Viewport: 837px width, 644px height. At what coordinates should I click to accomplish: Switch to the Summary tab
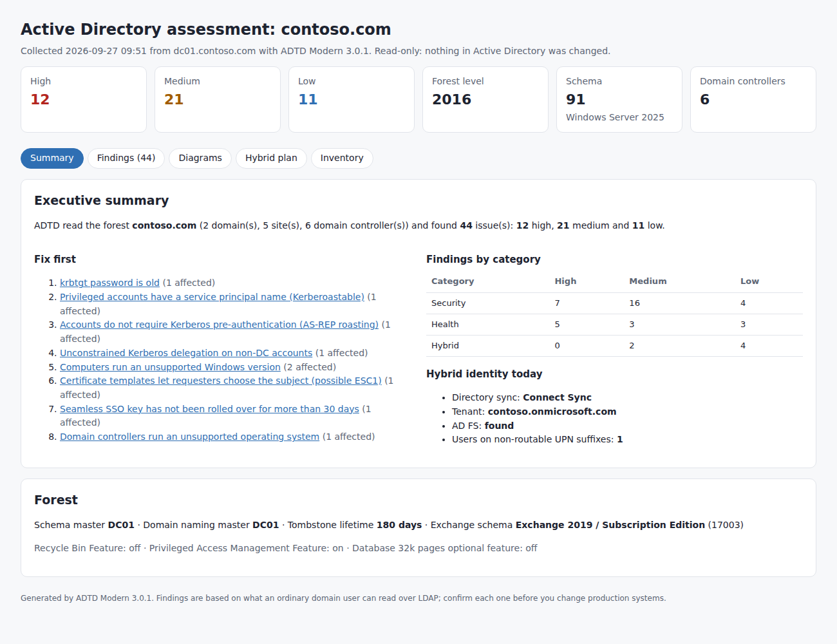(52, 158)
